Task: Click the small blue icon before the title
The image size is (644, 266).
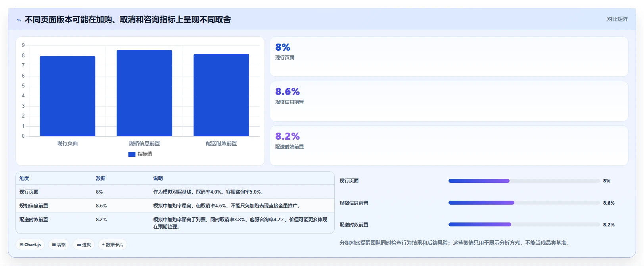Action: point(19,20)
